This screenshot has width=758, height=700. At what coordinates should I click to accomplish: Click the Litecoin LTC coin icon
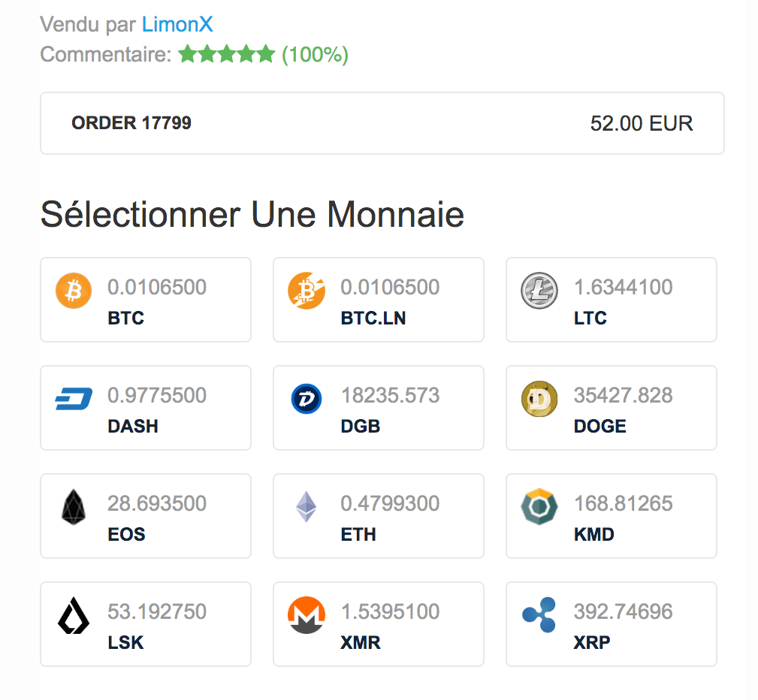(x=539, y=291)
